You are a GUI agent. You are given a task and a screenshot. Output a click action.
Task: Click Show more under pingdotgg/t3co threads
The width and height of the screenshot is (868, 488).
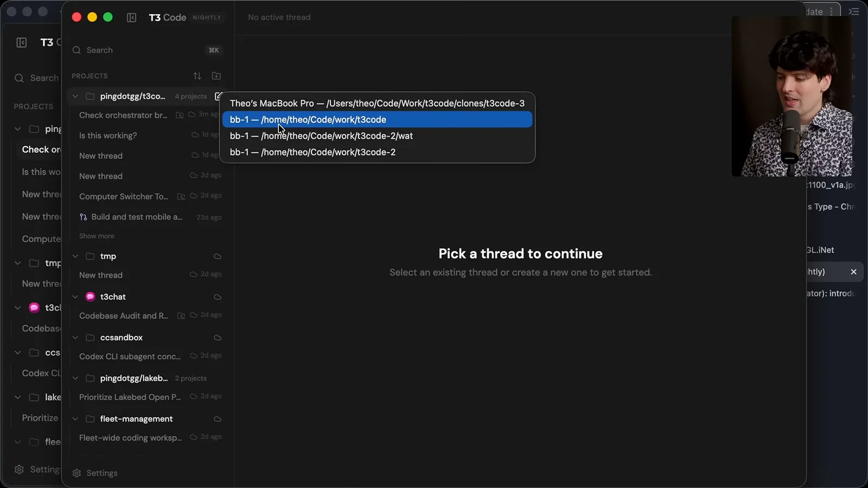pyautogui.click(x=97, y=236)
